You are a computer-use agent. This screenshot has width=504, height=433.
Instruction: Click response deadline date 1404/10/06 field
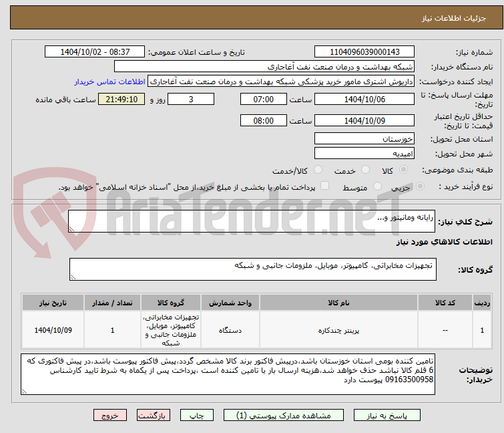click(364, 99)
